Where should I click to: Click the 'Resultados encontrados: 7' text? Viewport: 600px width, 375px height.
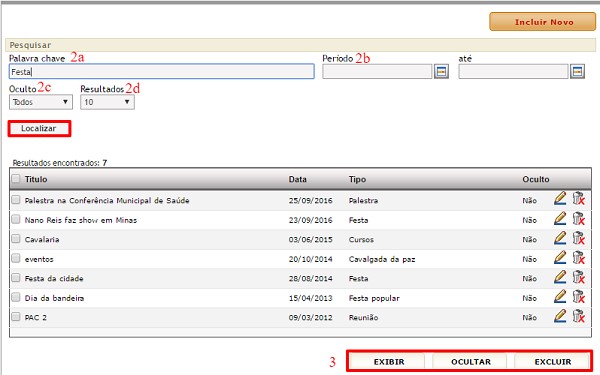pyautogui.click(x=60, y=163)
